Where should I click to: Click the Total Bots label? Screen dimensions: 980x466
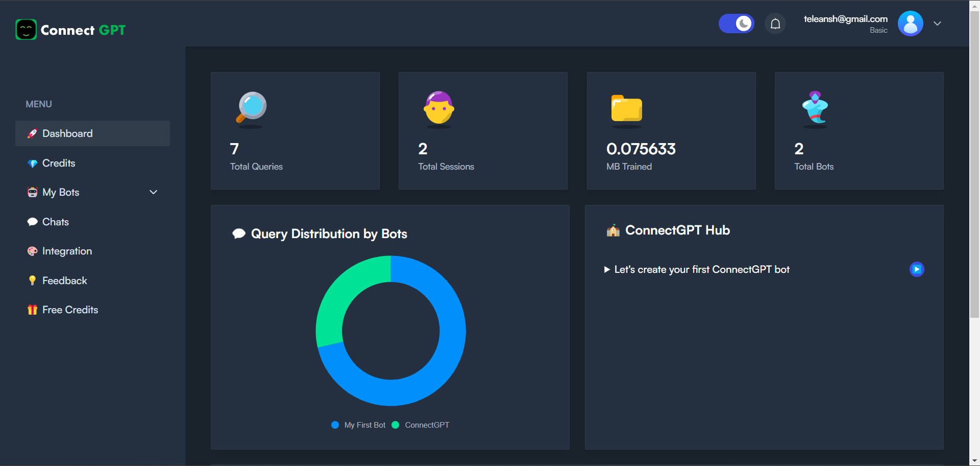point(814,167)
